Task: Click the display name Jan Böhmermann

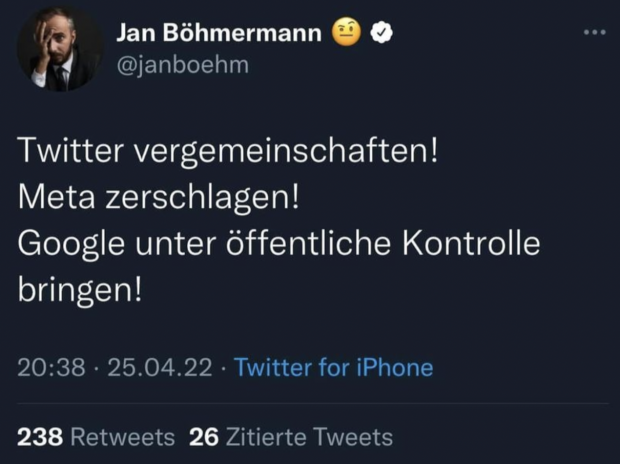Action: pyautogui.click(x=219, y=33)
